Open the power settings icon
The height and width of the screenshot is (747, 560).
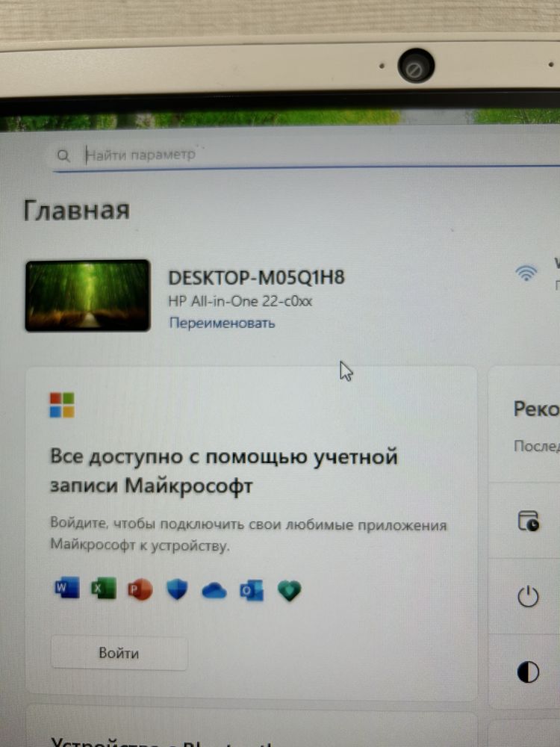(x=528, y=596)
